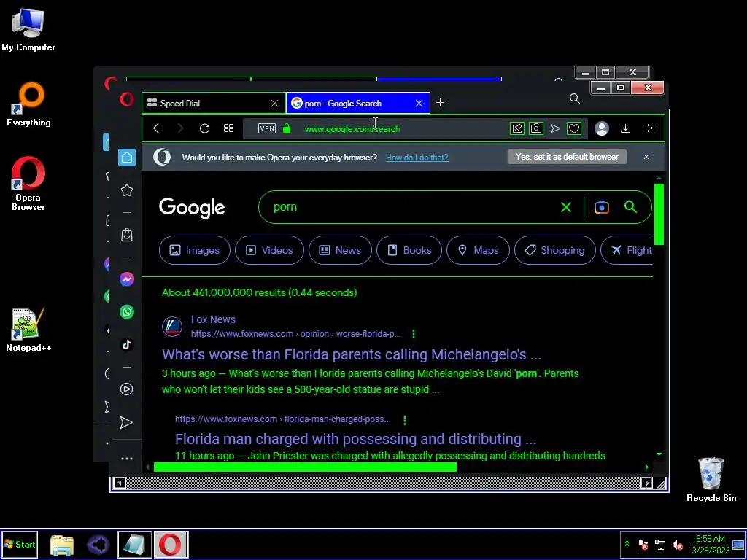Click the 'How do I do that?' link

[x=417, y=157]
